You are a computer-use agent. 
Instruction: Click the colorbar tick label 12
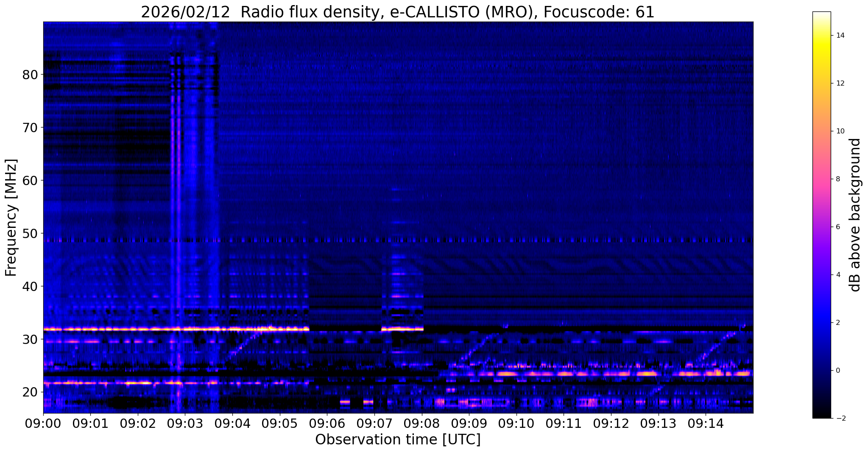[840, 83]
